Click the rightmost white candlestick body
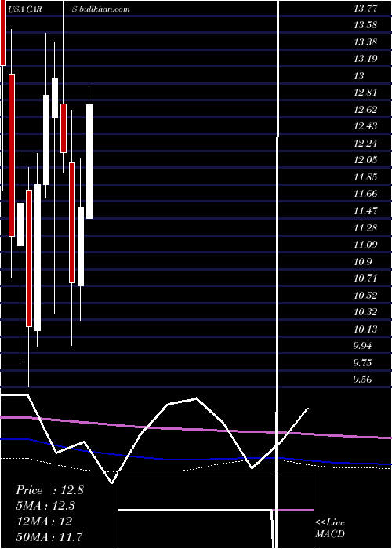This screenshot has height=549, width=392. [x=89, y=162]
